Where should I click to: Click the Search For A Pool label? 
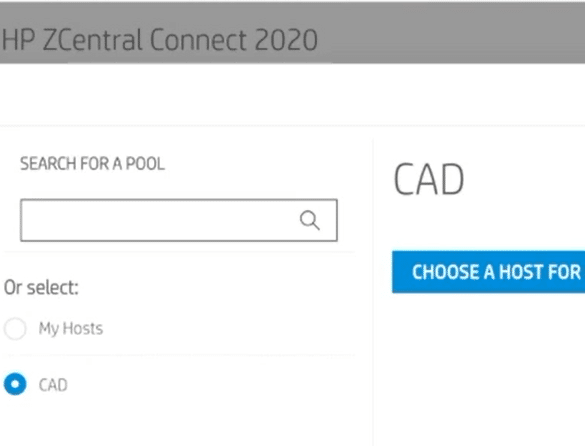93,163
